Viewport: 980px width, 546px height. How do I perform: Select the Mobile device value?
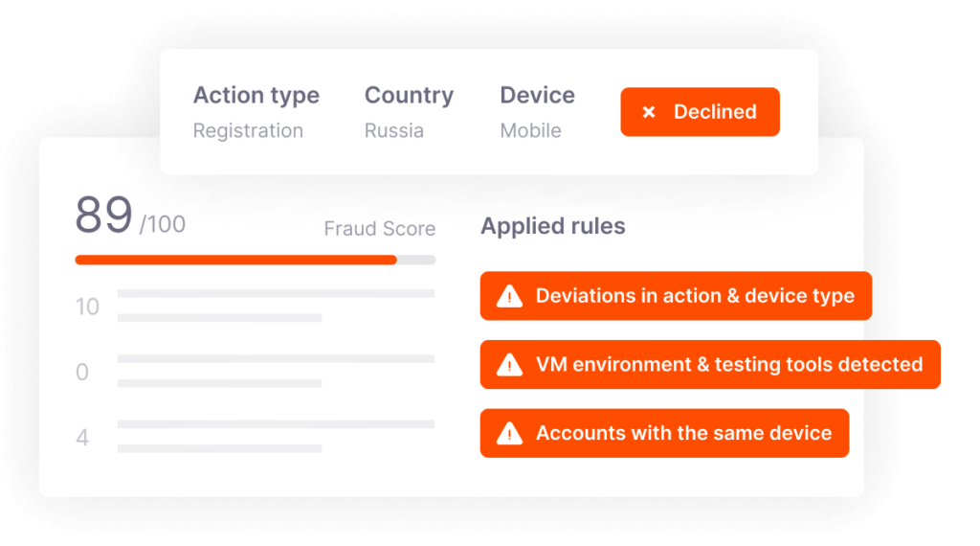click(x=530, y=130)
